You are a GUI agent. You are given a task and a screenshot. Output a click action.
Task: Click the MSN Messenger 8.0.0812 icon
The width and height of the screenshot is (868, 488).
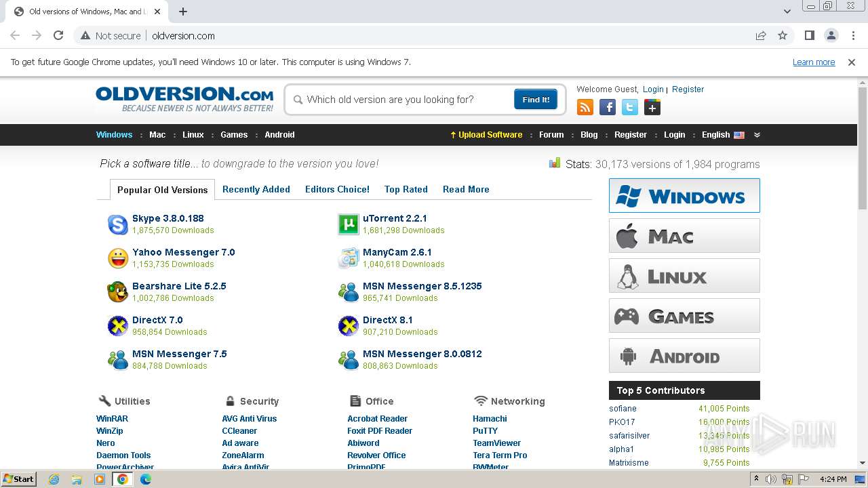[x=348, y=360]
